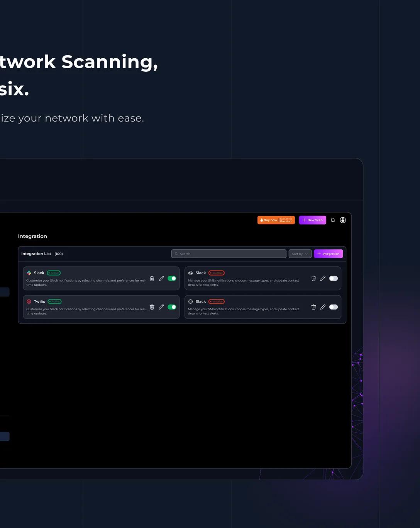Screen dimensions: 420x528
Task: Edit the Twilio integration with the pencil
Action: tap(161, 307)
